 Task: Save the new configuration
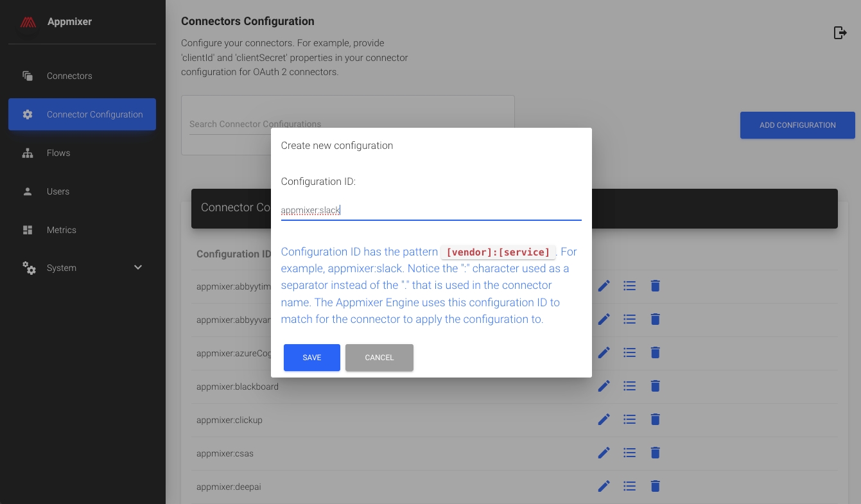click(311, 358)
